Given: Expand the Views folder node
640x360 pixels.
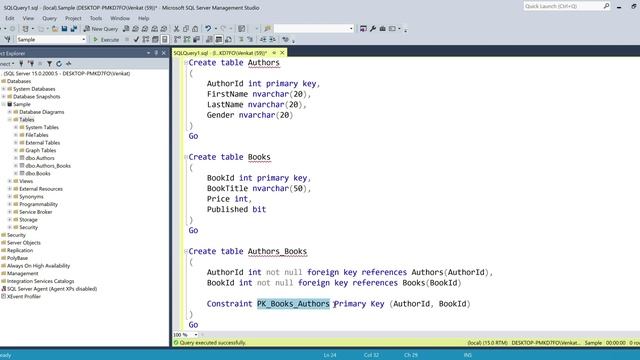Looking at the screenshot, I should coord(9,181).
